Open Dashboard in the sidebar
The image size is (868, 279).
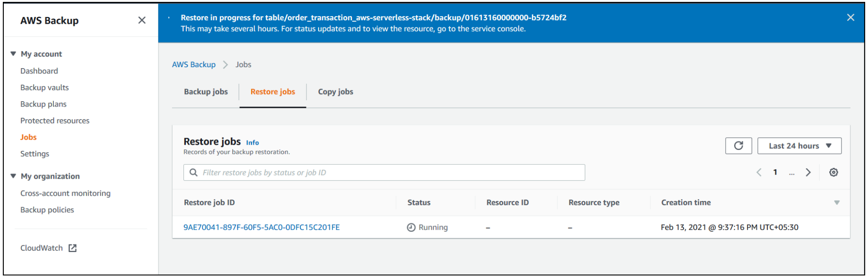(39, 71)
